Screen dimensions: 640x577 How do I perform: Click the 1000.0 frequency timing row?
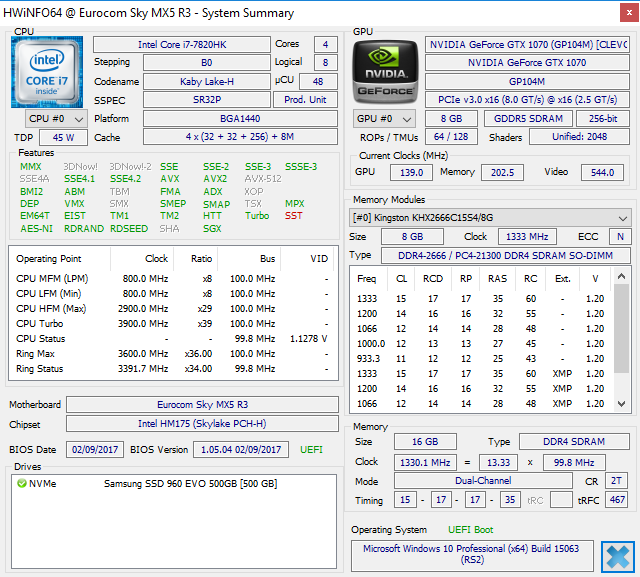pyautogui.click(x=481, y=344)
